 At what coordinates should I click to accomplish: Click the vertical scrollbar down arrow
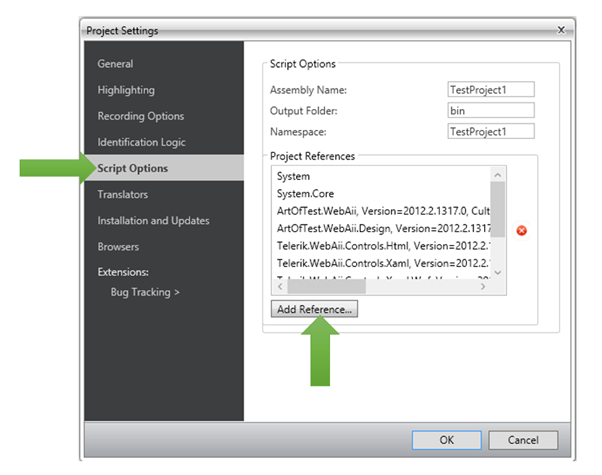tap(497, 272)
